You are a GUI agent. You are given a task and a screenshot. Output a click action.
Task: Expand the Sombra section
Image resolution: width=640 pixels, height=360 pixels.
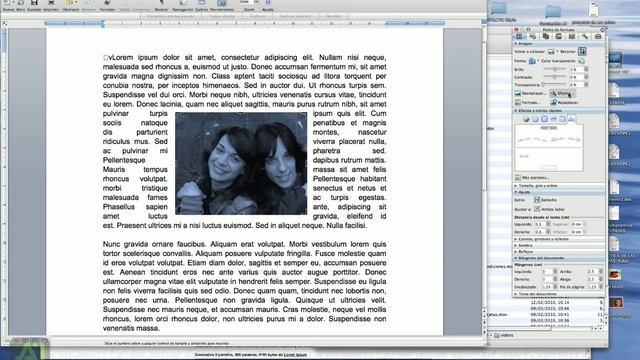tap(516, 245)
